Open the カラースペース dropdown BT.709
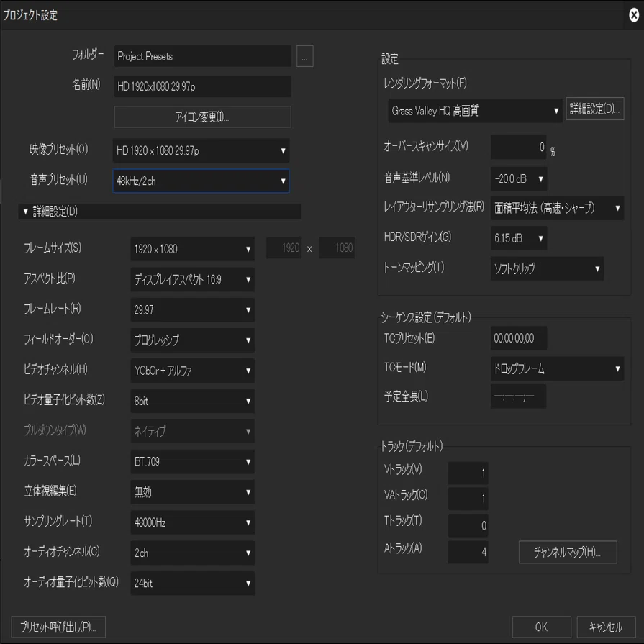 click(x=193, y=462)
